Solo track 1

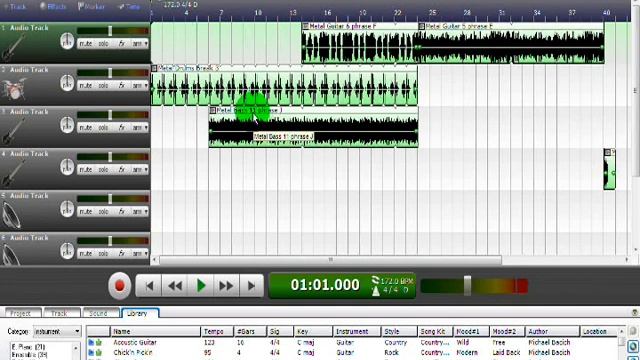point(103,43)
